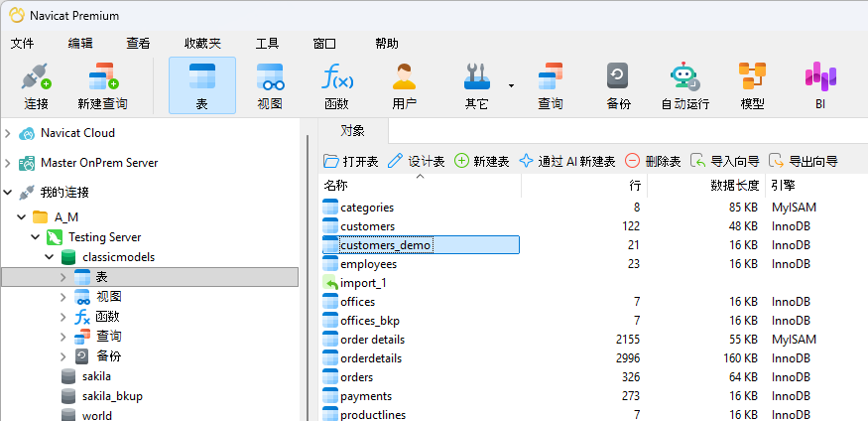Expand the 查询 tree node chevron

pos(63,337)
